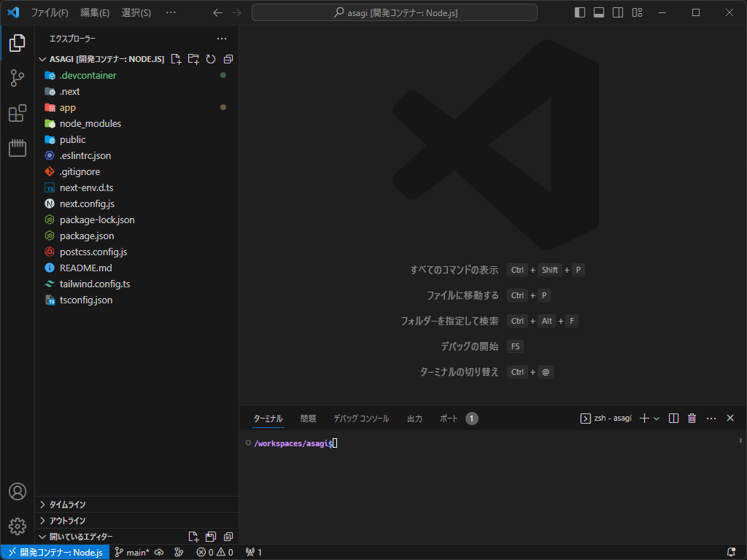This screenshot has height=560, width=747.
Task: Open the Accounts menu icon
Action: (18, 491)
